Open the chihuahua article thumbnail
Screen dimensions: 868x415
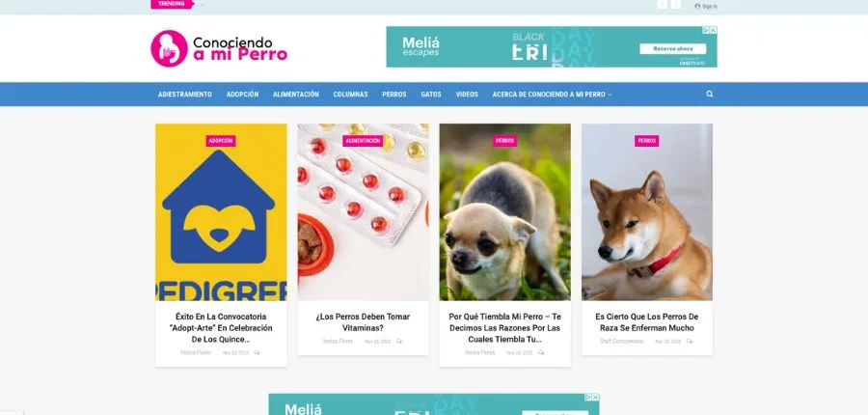click(x=504, y=211)
